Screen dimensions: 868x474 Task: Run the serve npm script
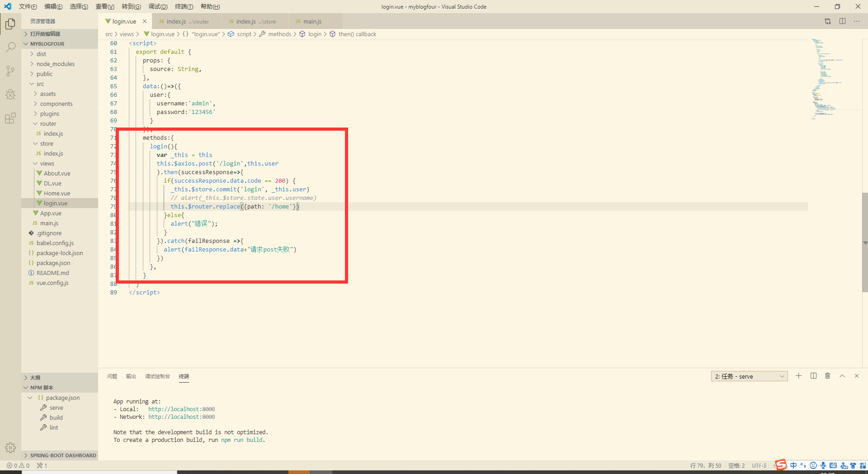tap(56, 408)
